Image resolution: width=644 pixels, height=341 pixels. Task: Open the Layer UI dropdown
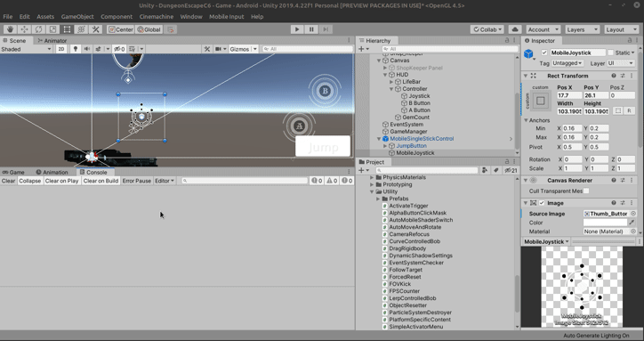click(x=621, y=63)
